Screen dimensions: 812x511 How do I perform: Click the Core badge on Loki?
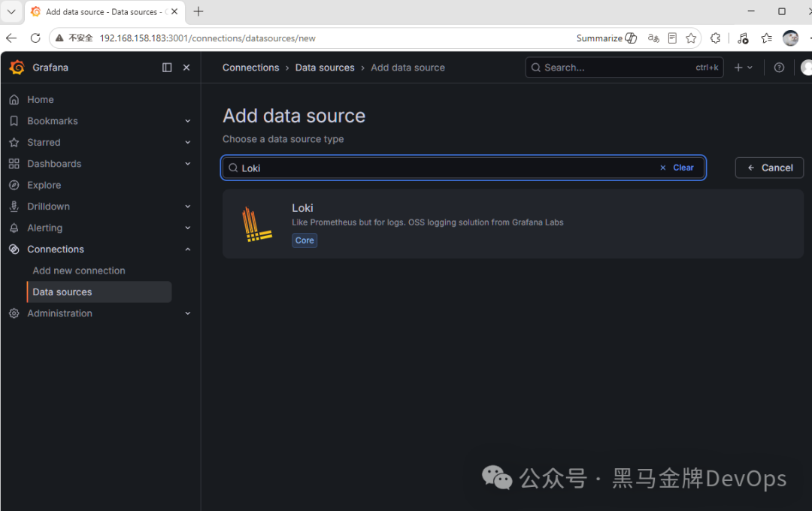click(304, 240)
